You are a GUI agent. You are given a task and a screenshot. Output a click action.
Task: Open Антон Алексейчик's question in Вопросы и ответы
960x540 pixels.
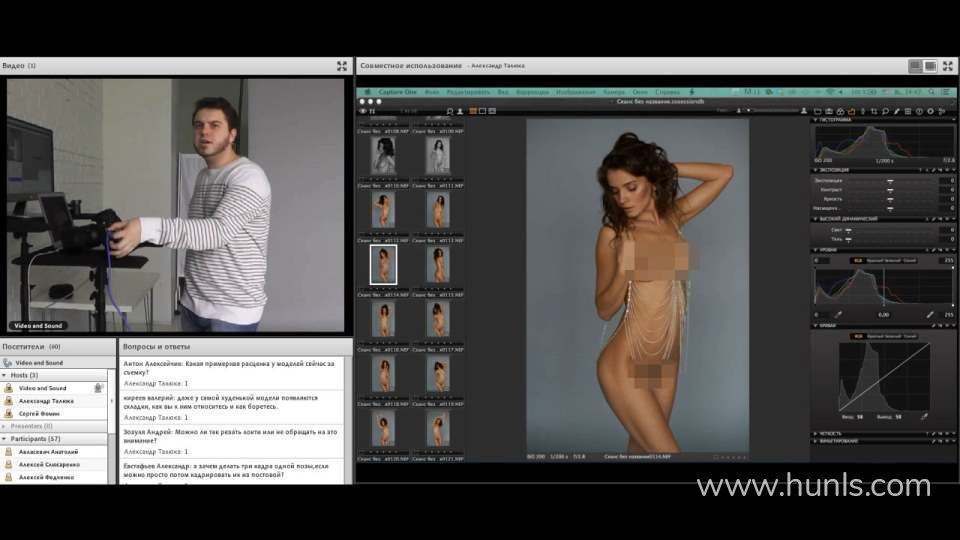(x=231, y=367)
